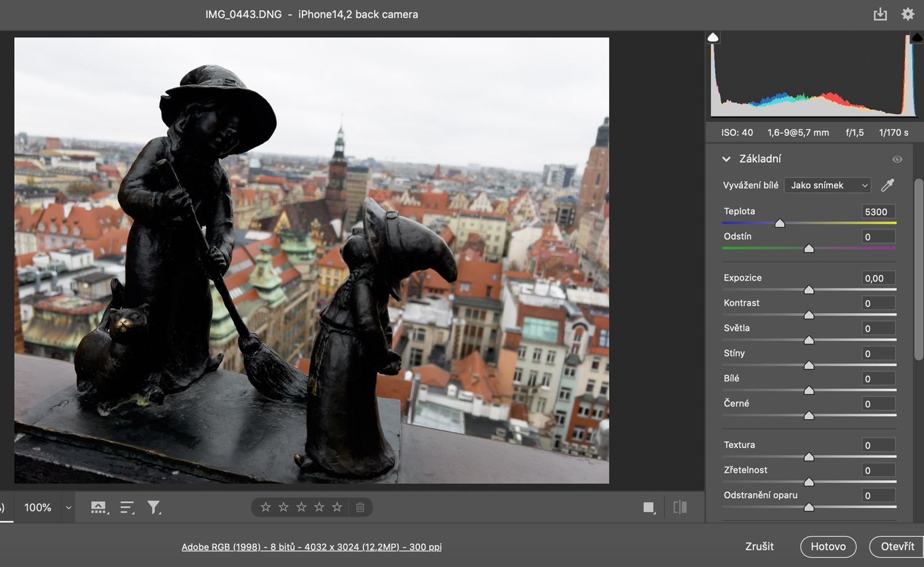The width and height of the screenshot is (924, 567).
Task: Open the Adobe RGB workflow options link
Action: pyautogui.click(x=311, y=547)
